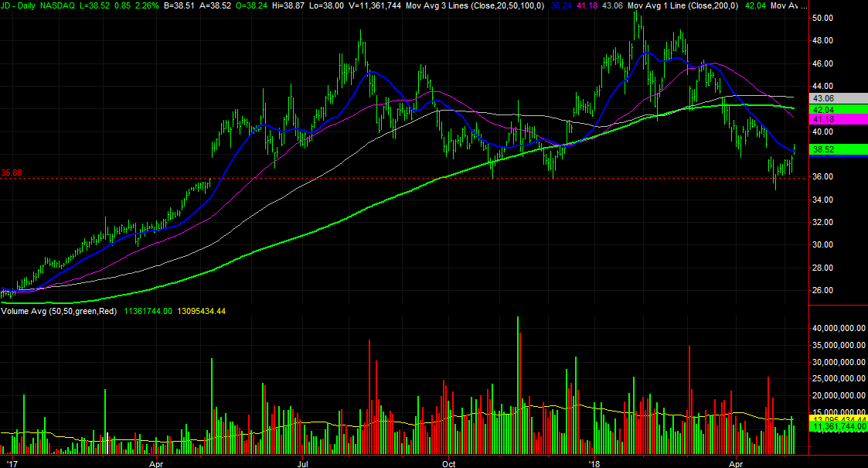The image size is (868, 468).
Task: Click the green volume value 11361744.00
Action: coord(148,311)
